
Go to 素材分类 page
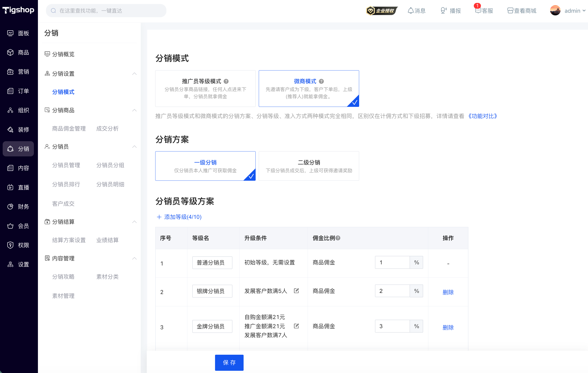108,276
